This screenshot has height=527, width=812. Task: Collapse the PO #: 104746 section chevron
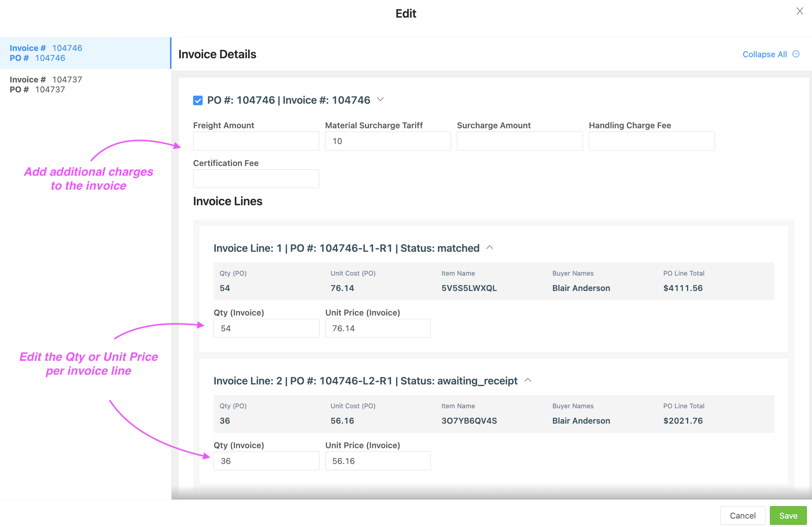(x=380, y=100)
